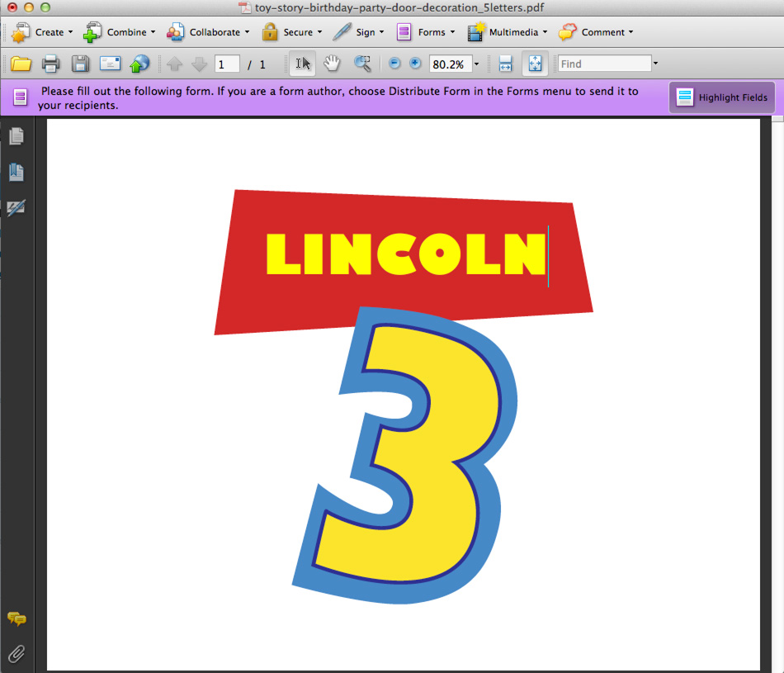784x673 pixels.
Task: Click the Collaborate people icon
Action: pyautogui.click(x=176, y=32)
